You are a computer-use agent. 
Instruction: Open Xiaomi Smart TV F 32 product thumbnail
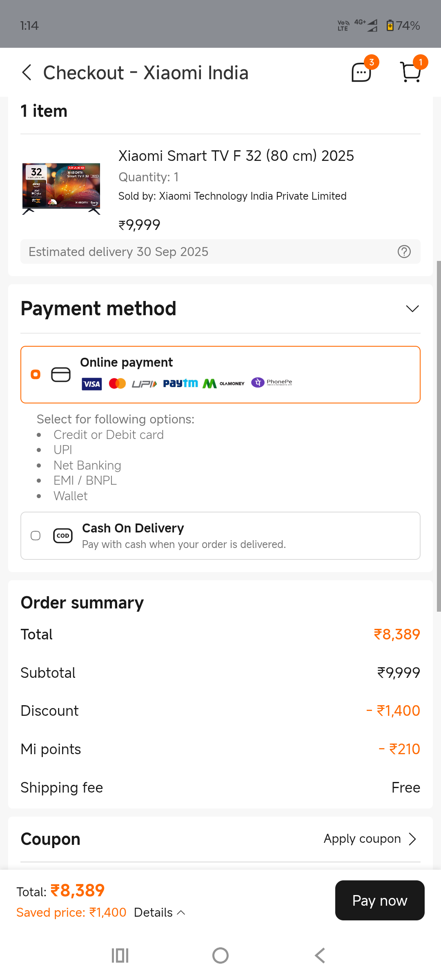[x=61, y=188]
